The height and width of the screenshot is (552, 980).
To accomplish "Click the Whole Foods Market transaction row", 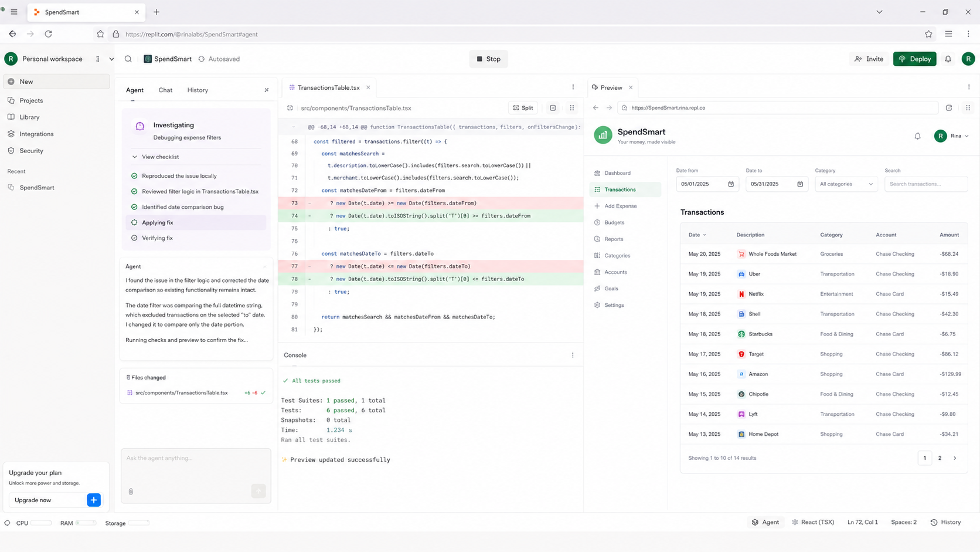I will click(x=824, y=254).
